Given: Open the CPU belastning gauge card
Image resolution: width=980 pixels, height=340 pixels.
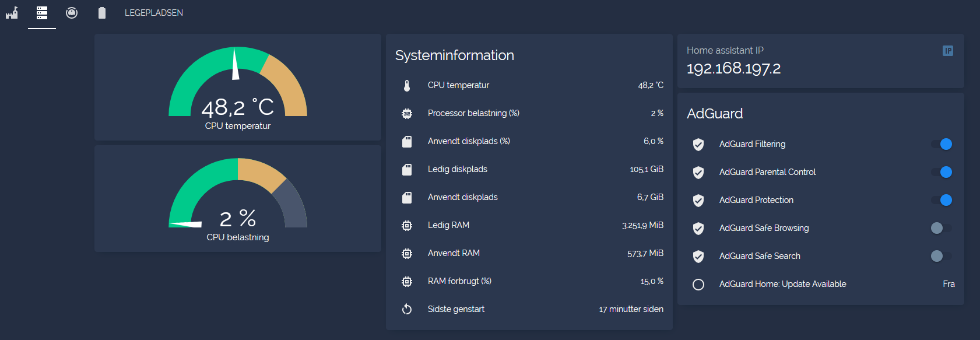Looking at the screenshot, I should (x=238, y=199).
